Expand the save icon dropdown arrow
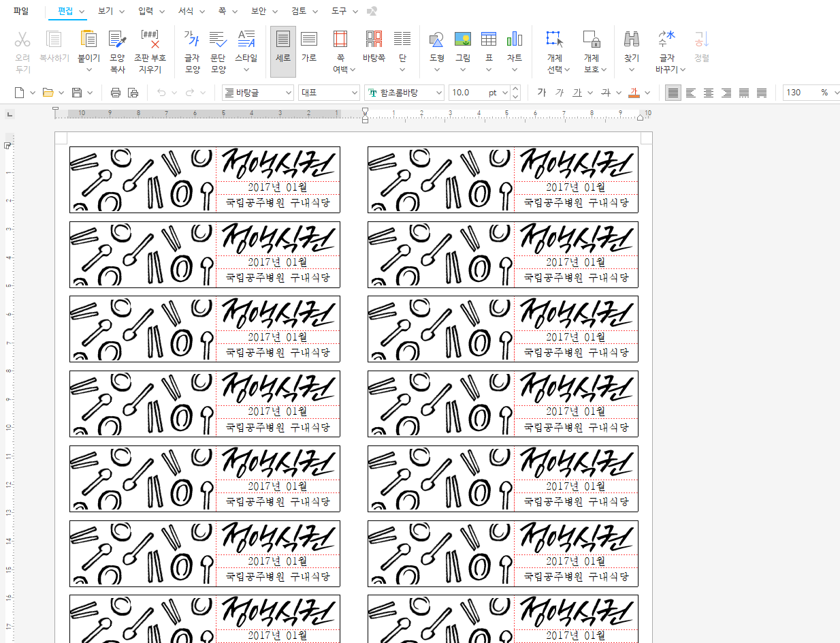Viewport: 840px width, 643px height. (x=90, y=93)
